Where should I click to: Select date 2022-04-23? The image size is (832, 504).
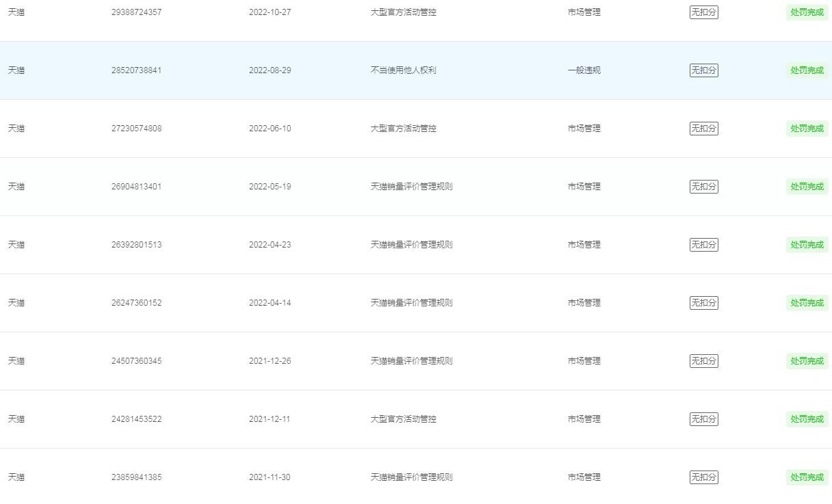tap(270, 245)
